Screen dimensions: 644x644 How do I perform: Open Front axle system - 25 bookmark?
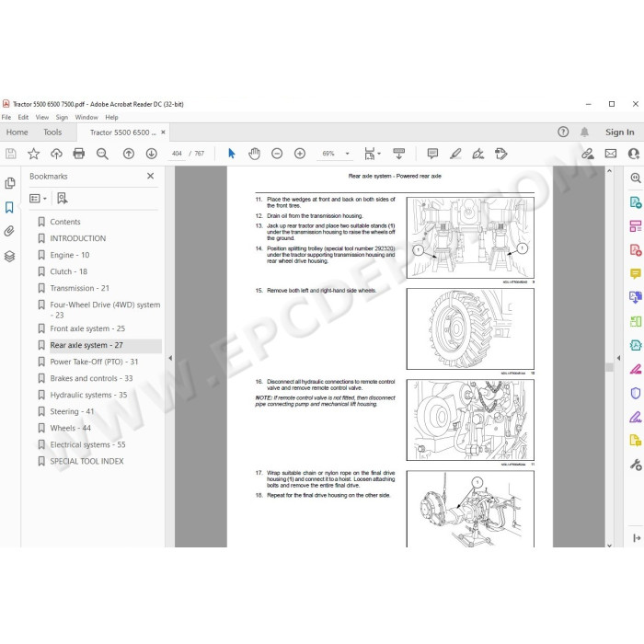point(87,329)
